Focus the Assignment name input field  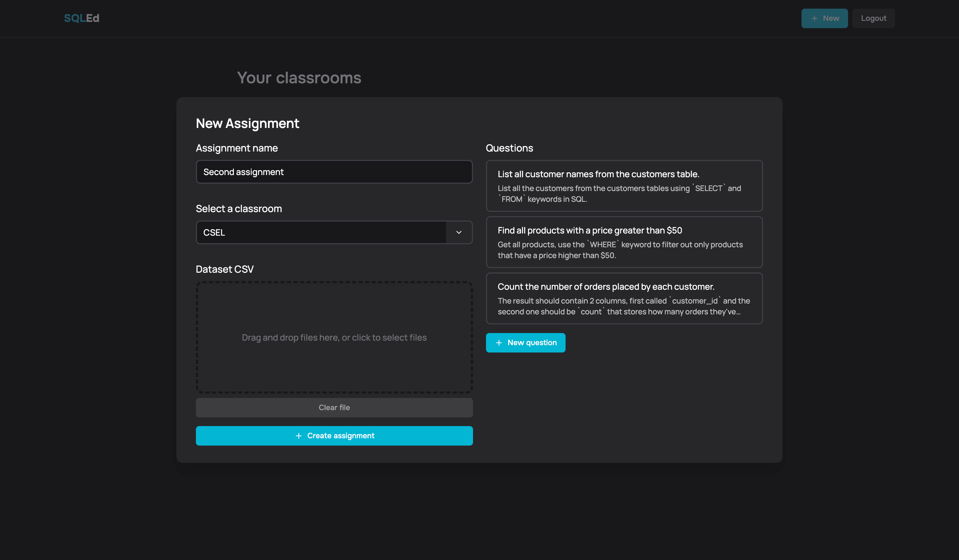[x=334, y=172]
